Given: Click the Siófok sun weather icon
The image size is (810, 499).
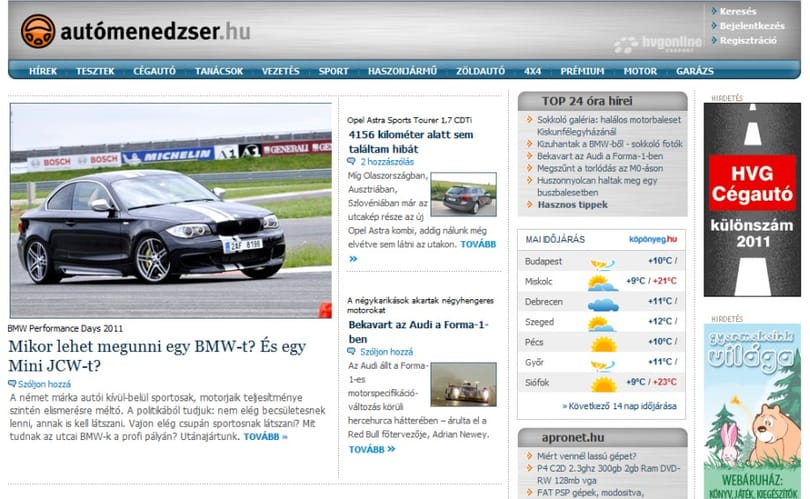Looking at the screenshot, I should (603, 384).
